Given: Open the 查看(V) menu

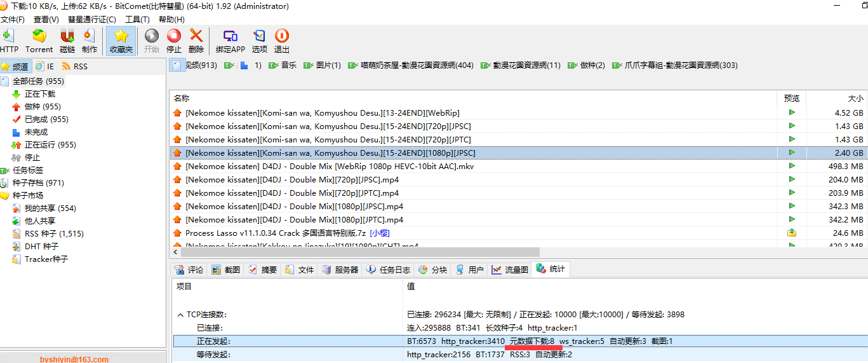Looking at the screenshot, I should click(46, 20).
